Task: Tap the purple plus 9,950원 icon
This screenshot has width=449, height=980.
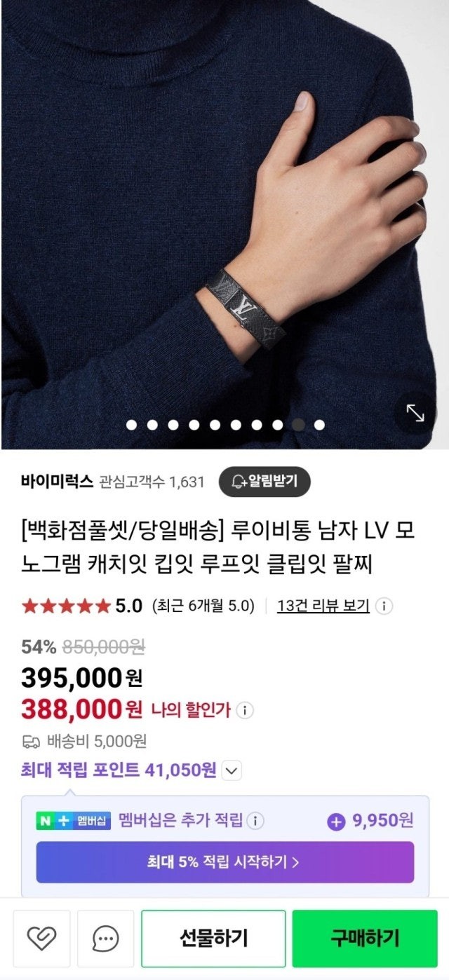Action: [x=336, y=821]
